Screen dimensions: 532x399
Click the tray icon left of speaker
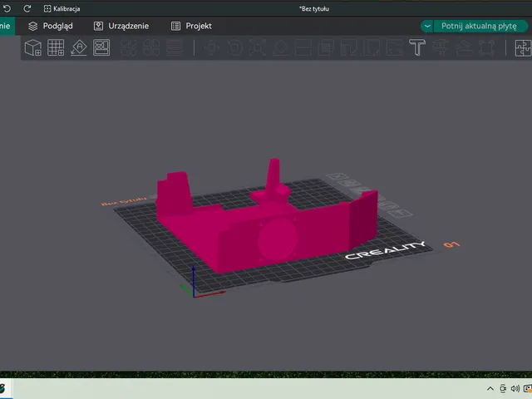point(503,389)
